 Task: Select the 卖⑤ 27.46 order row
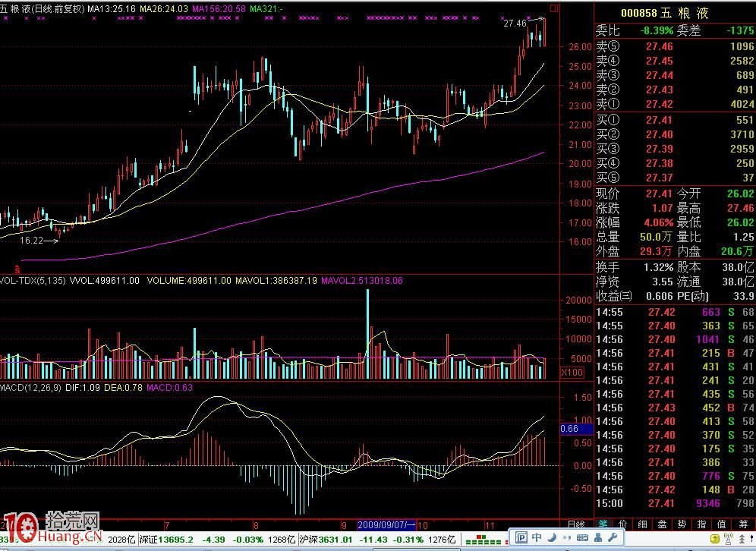click(x=675, y=46)
